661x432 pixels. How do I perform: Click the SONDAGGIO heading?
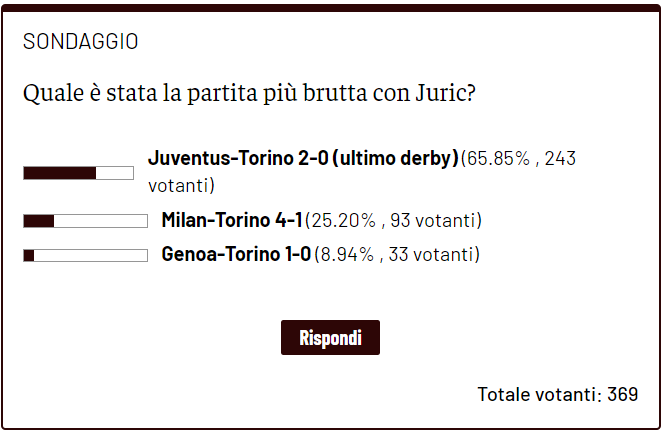80,42
